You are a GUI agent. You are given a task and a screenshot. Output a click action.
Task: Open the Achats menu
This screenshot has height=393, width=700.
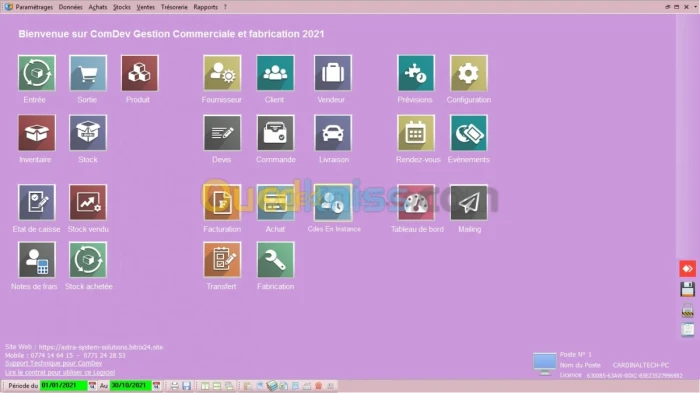coord(98,7)
